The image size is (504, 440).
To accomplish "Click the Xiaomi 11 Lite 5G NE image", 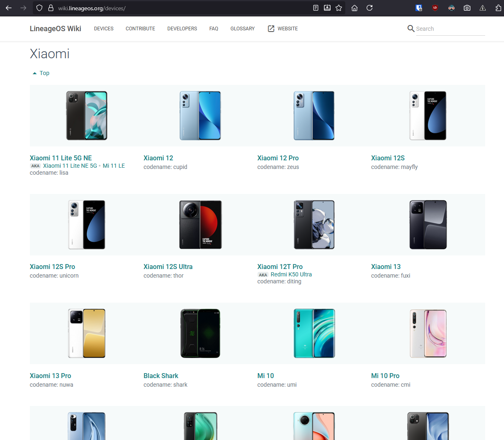I will click(x=87, y=116).
